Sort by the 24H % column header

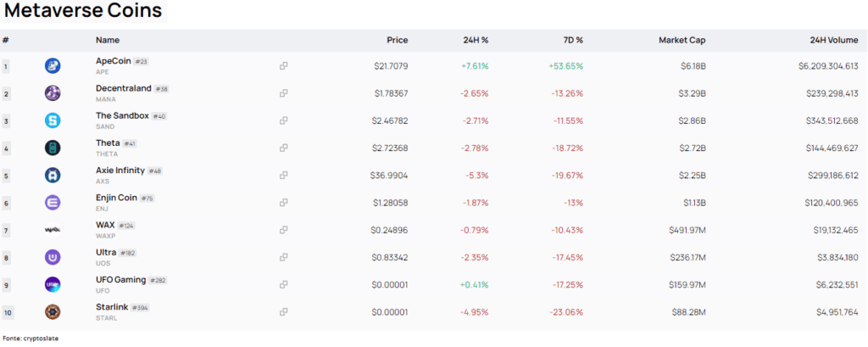pyautogui.click(x=476, y=41)
